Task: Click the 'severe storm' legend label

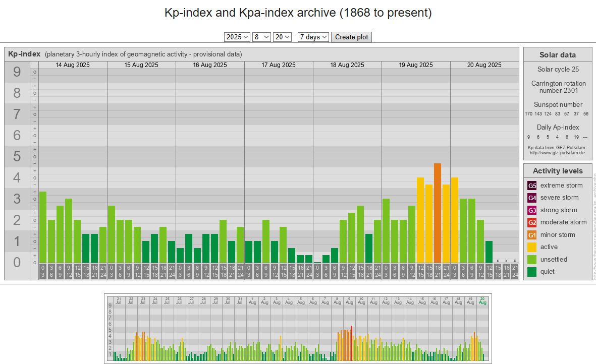Action: coord(560,197)
